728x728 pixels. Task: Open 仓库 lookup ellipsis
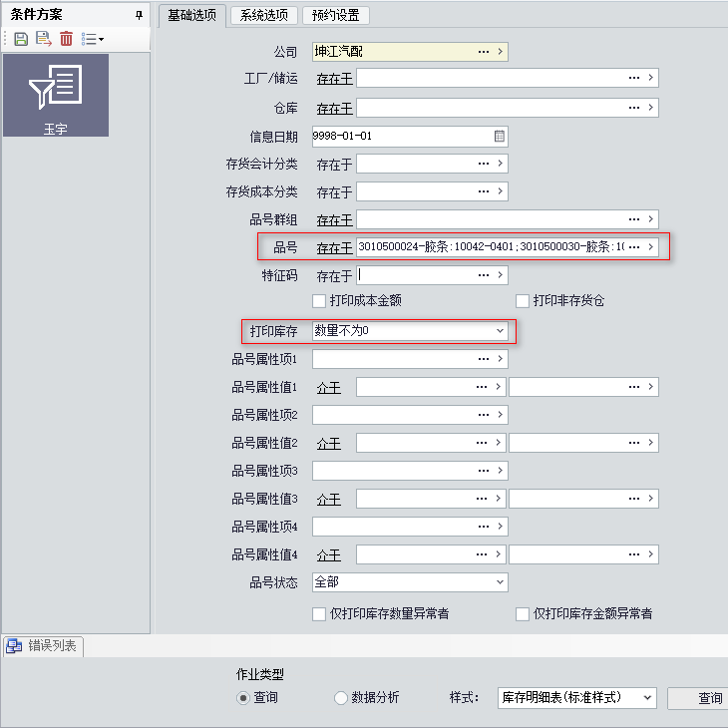tap(633, 108)
